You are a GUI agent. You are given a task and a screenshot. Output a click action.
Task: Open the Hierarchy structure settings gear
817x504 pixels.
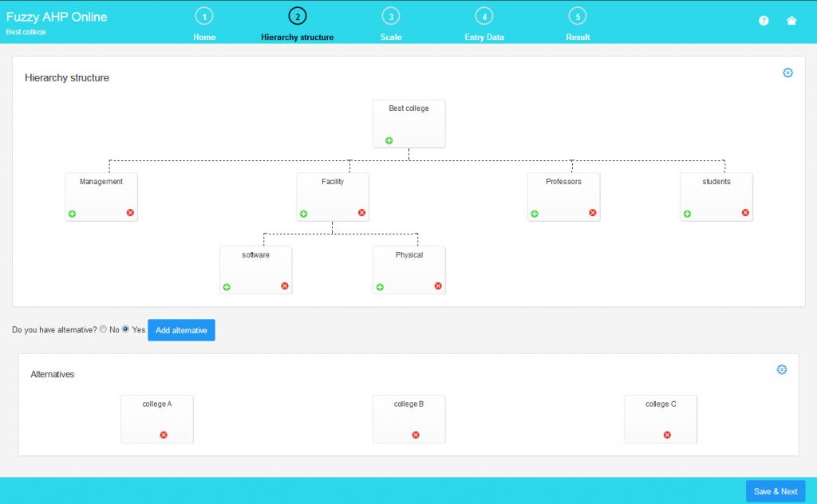pyautogui.click(x=788, y=72)
